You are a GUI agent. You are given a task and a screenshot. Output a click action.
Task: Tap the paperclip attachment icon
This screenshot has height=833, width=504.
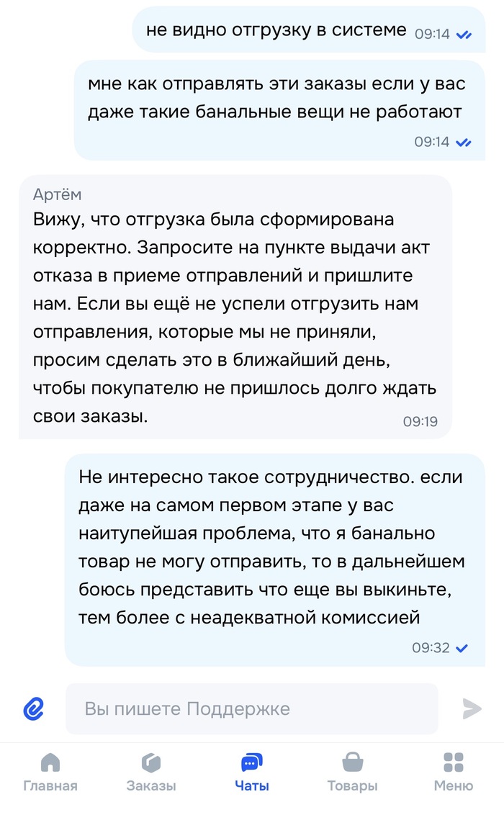34,708
